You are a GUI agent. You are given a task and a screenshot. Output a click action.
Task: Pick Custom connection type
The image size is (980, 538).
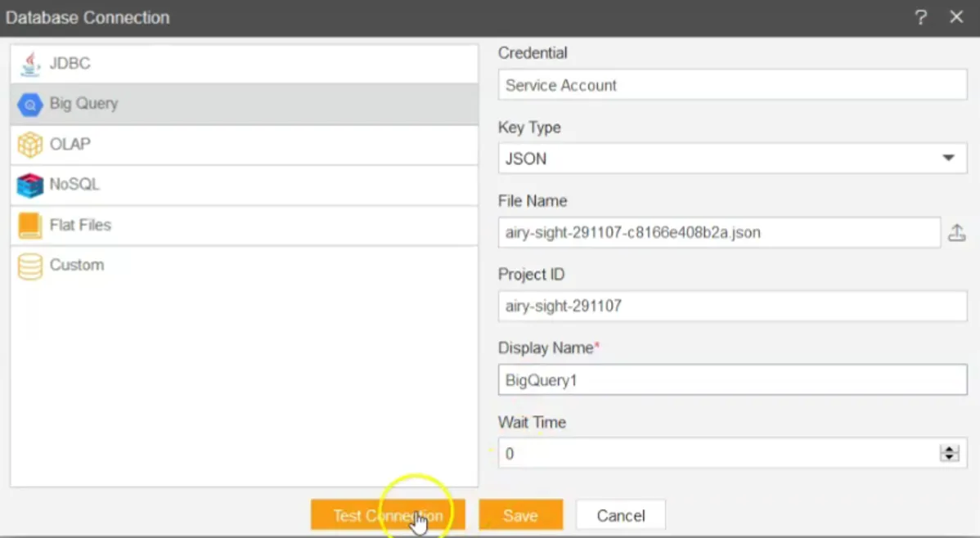245,266
